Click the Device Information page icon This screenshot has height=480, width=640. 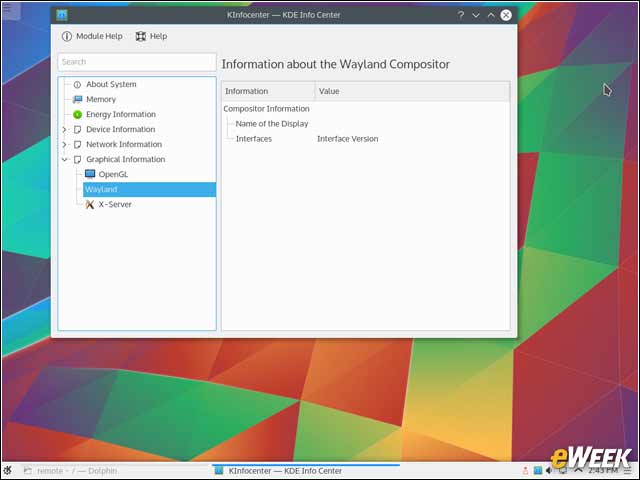pyautogui.click(x=77, y=130)
